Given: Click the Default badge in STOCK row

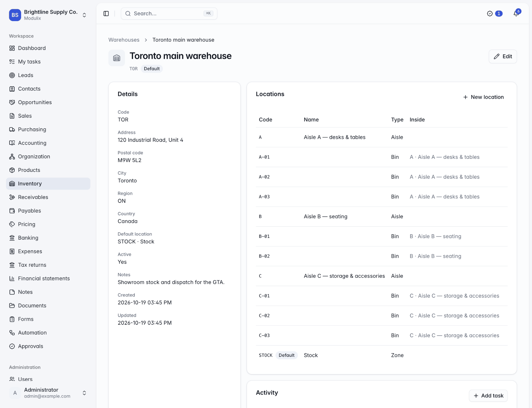Looking at the screenshot, I should [x=287, y=355].
